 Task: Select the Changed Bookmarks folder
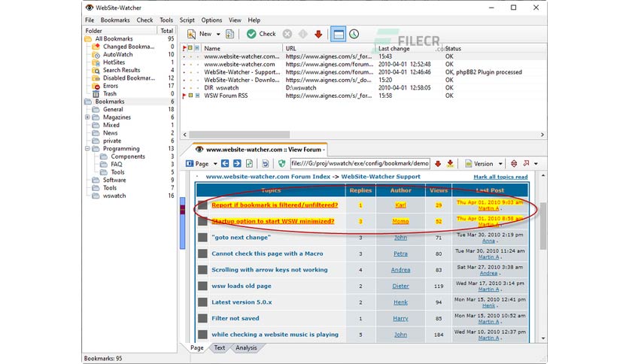point(129,47)
